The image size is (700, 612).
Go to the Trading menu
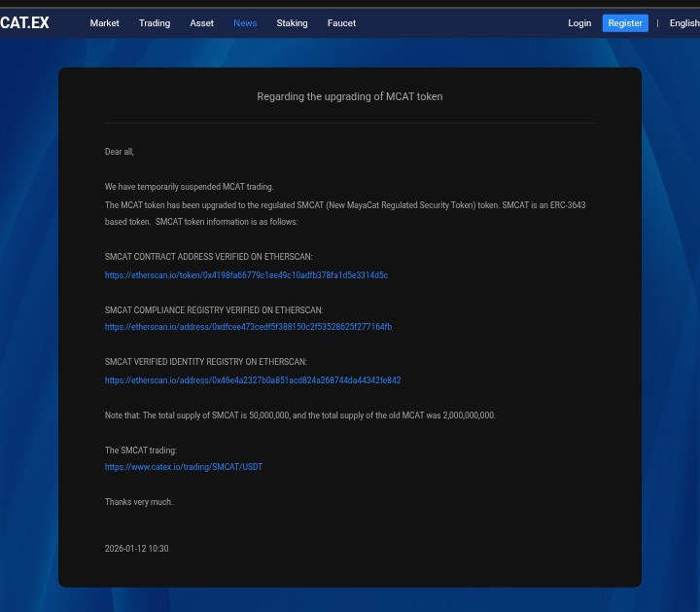click(x=154, y=23)
